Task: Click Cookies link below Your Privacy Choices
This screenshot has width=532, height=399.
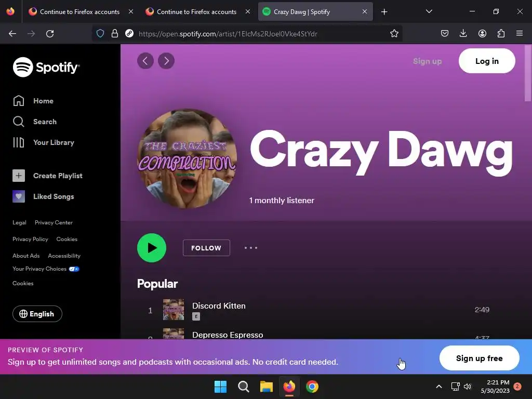Action: pos(23,283)
